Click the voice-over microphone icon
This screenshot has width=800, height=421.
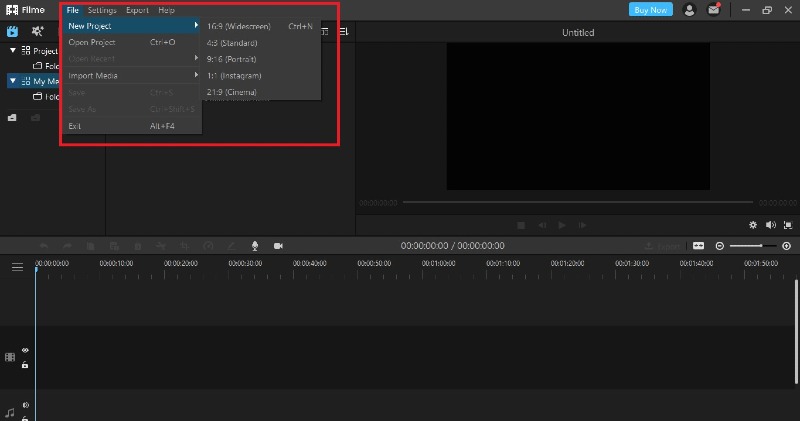coord(255,246)
